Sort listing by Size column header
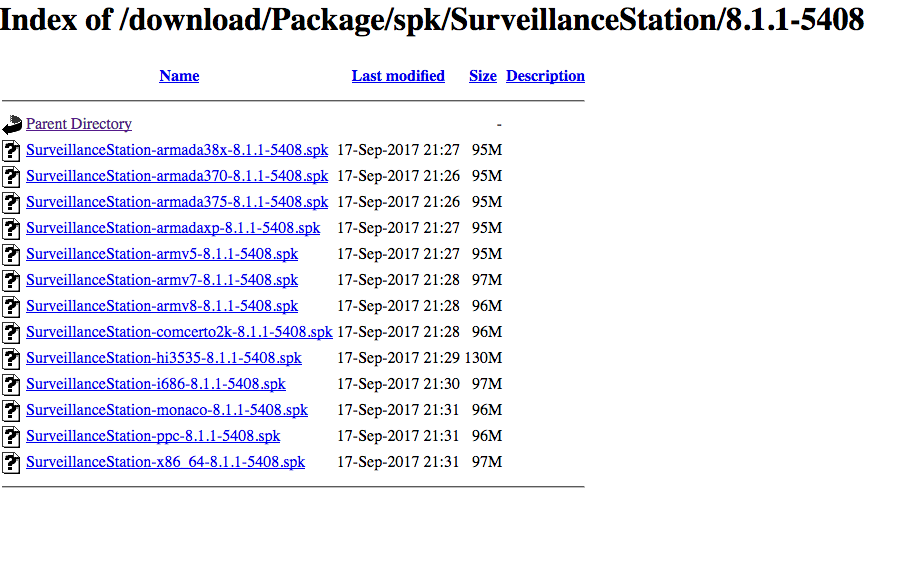The image size is (918, 587). pos(483,76)
